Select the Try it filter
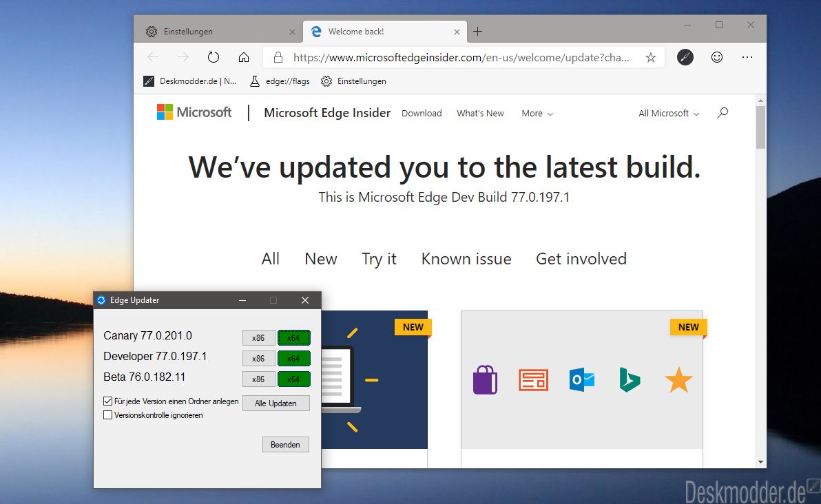This screenshot has width=821, height=504. point(379,259)
